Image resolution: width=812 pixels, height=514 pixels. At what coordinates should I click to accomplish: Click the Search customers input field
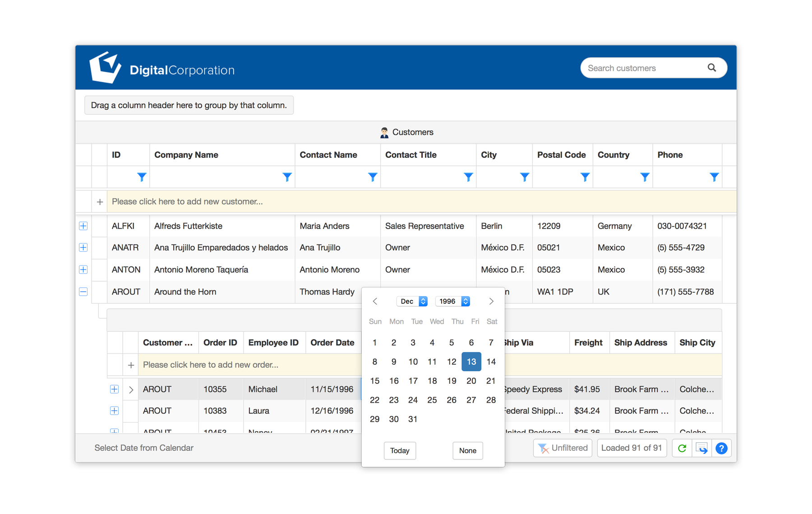coord(643,68)
